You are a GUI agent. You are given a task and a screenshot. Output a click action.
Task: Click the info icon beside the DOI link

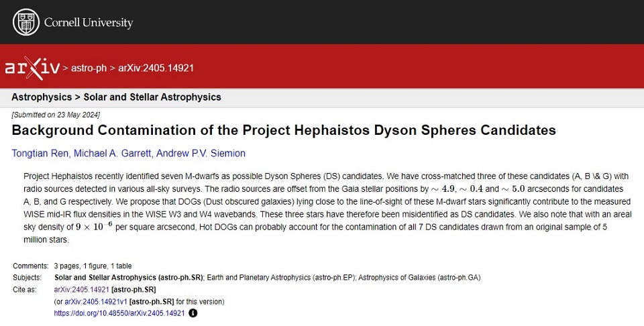193,313
